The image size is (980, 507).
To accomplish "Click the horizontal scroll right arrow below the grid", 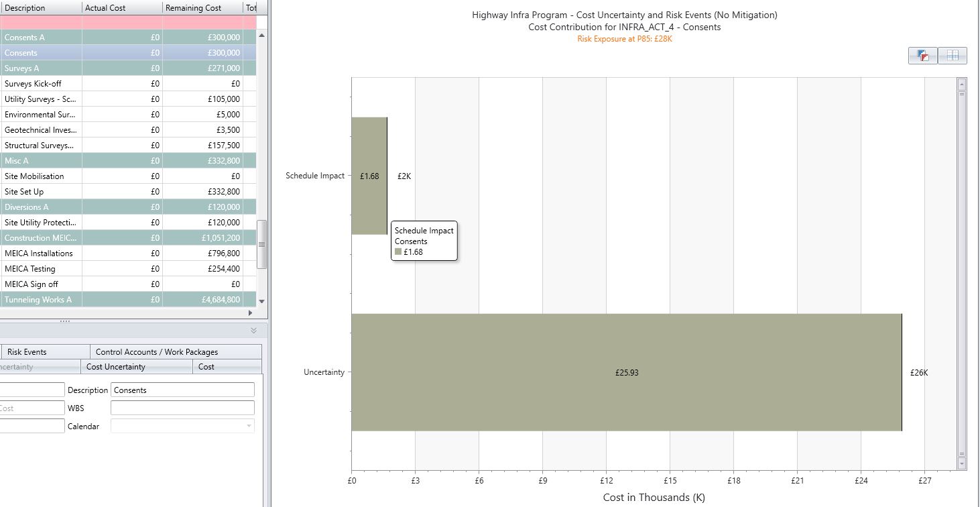I will point(250,313).
